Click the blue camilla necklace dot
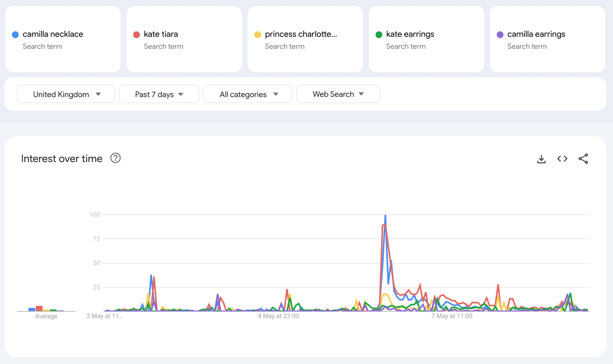 click(15, 34)
